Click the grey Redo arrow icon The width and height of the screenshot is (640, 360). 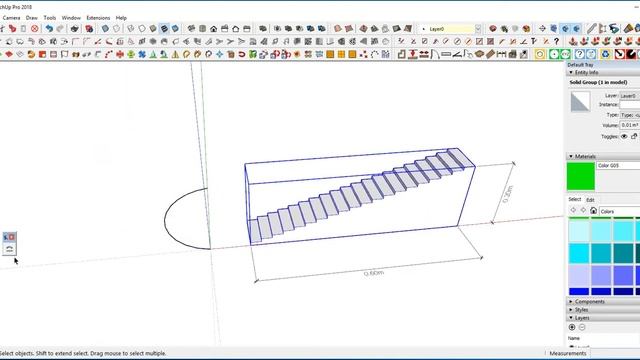60,29
